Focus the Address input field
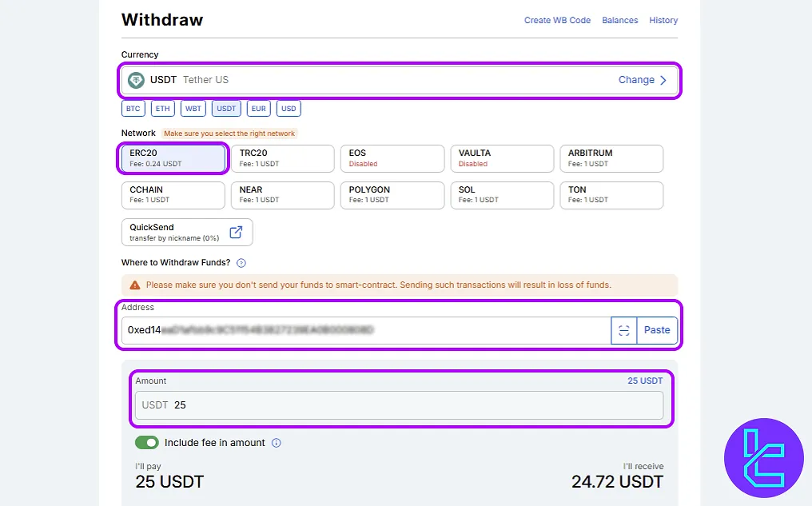 [x=366, y=330]
